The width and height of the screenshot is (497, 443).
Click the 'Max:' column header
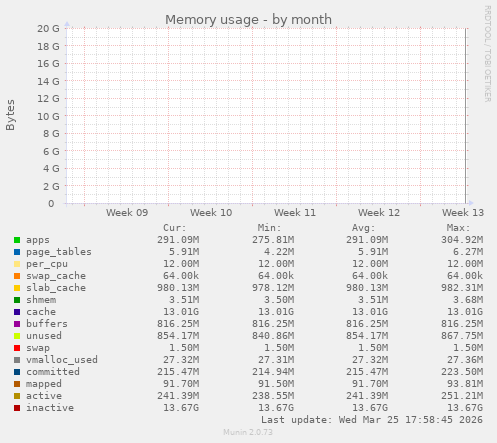click(458, 228)
